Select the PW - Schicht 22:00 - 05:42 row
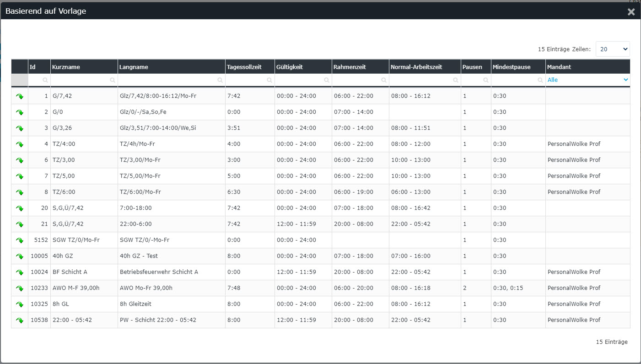 point(158,320)
